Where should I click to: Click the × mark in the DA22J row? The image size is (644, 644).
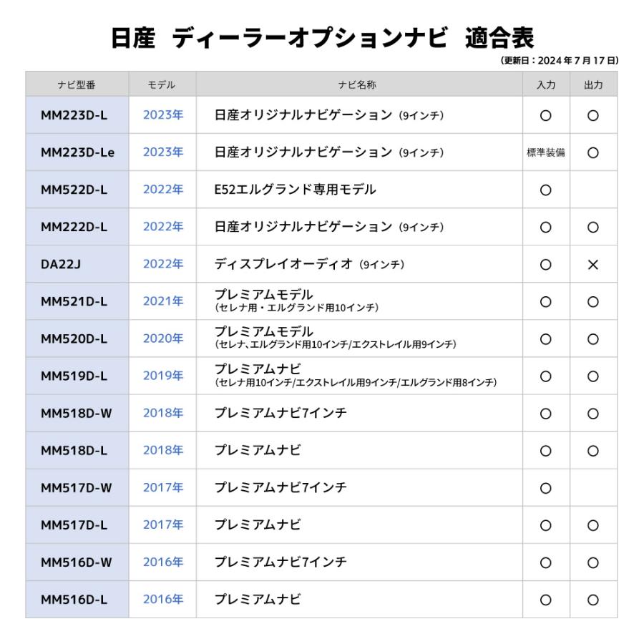pos(592,265)
